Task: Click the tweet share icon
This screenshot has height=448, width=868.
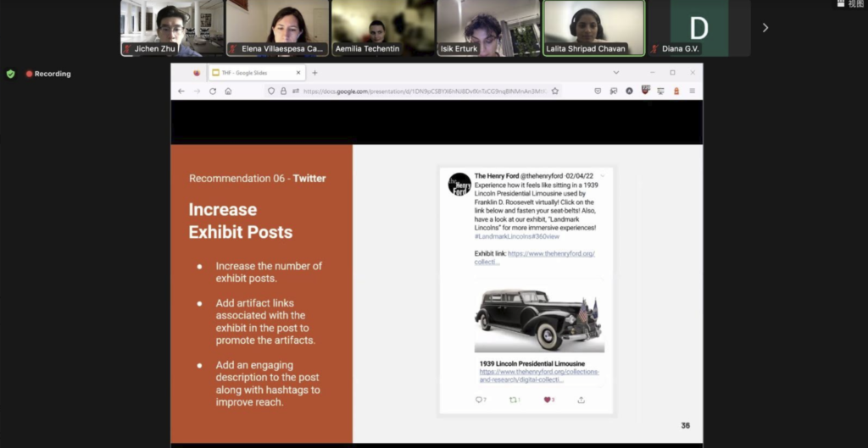Action: click(581, 400)
